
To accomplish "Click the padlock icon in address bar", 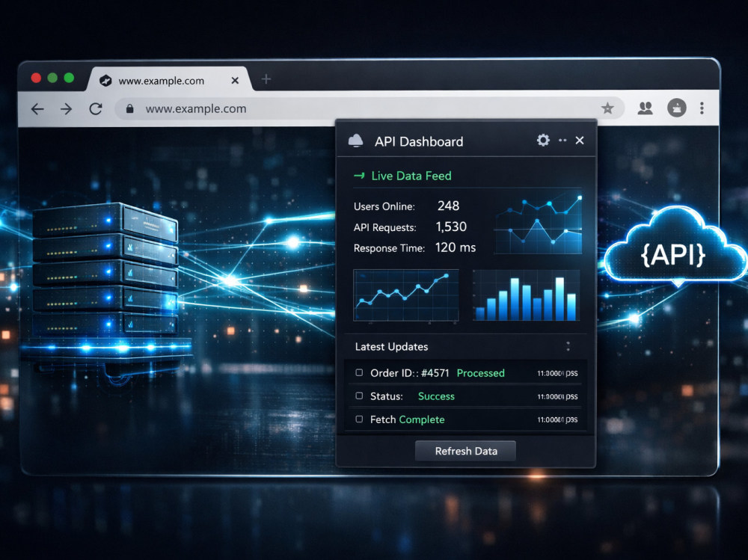I will point(129,108).
